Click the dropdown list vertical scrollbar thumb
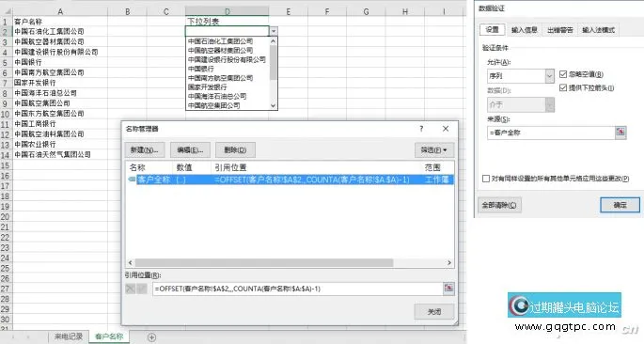This screenshot has width=644, height=344. tap(274, 62)
